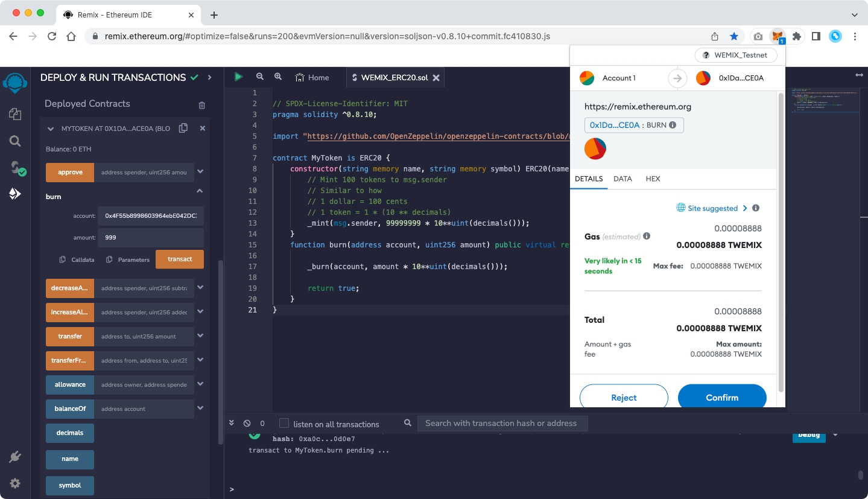Click the Plugin manager plug icon

[15, 457]
